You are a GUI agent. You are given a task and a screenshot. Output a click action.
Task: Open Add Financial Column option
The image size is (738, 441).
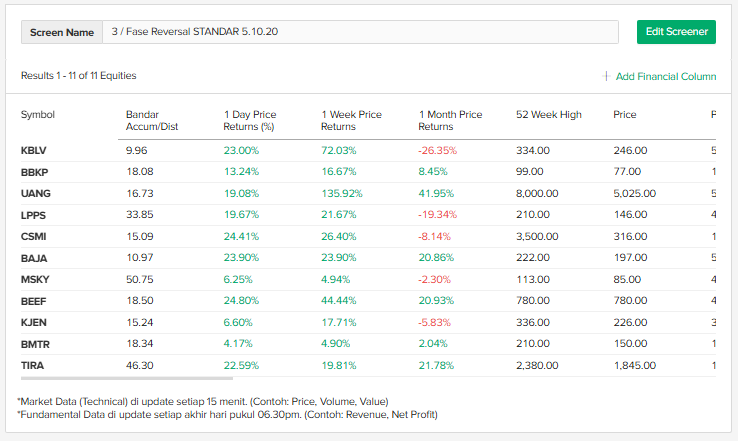click(x=660, y=76)
